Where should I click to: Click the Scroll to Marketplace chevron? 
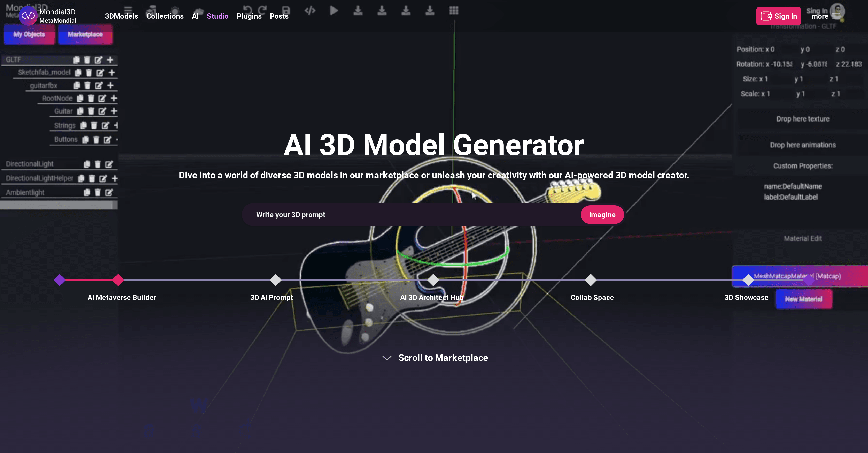pyautogui.click(x=386, y=358)
